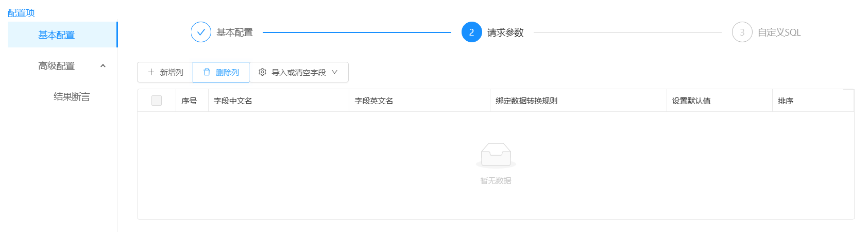The image size is (868, 232).
Task: Open 结果断言 submenu item
Action: [x=72, y=96]
